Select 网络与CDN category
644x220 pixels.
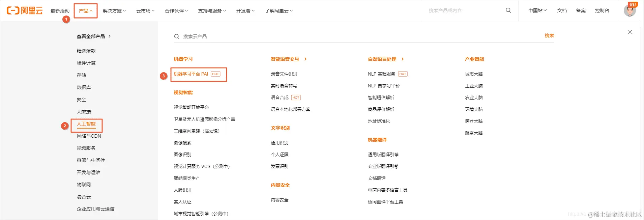click(x=89, y=136)
